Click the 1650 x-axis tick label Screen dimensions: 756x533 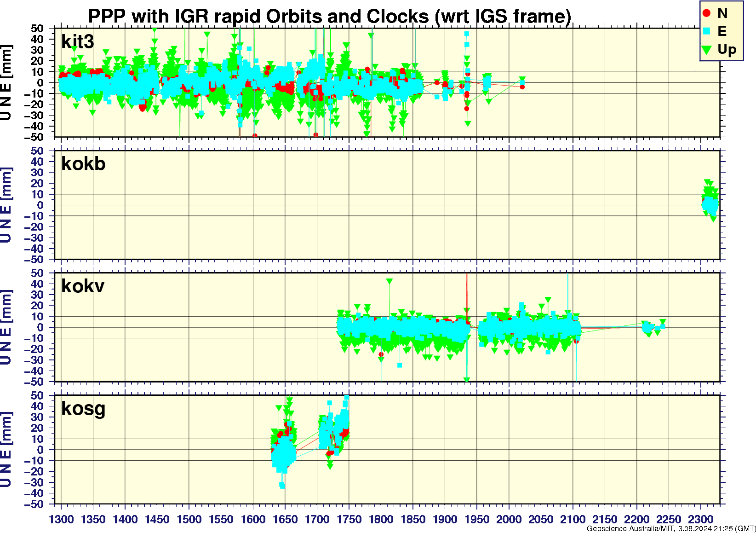tap(285, 519)
